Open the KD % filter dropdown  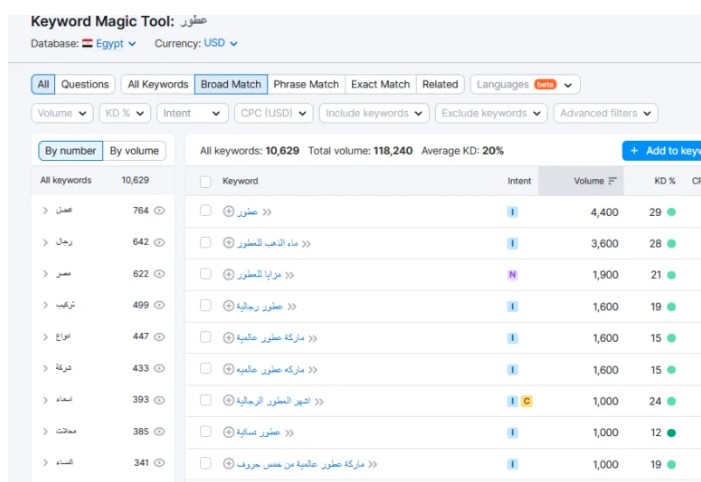click(x=125, y=113)
